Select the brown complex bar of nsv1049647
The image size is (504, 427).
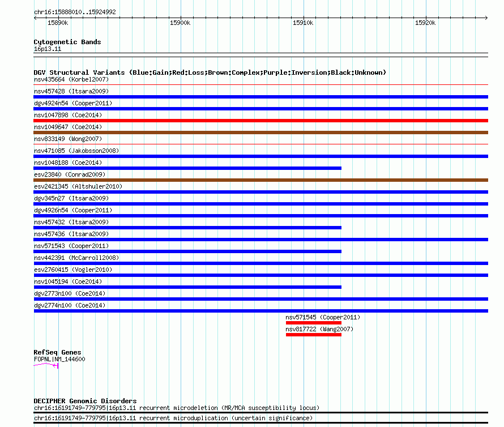(x=260, y=133)
